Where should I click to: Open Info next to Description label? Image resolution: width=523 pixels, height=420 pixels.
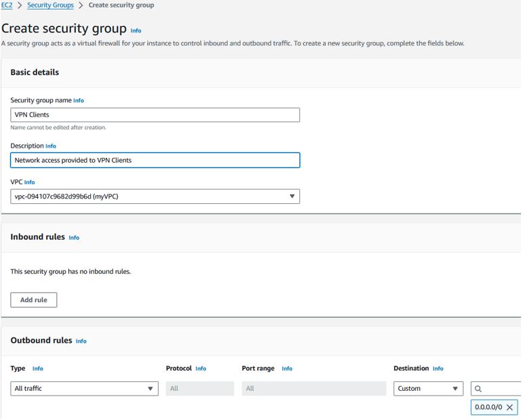[x=51, y=146]
